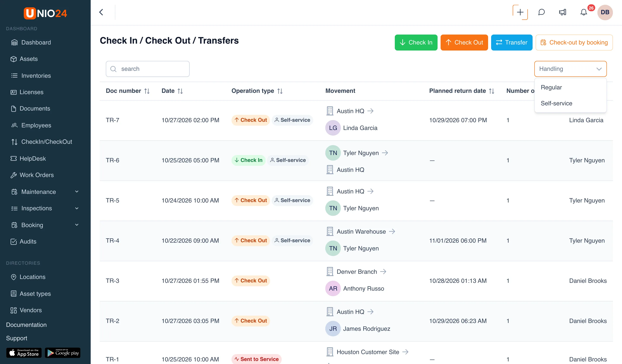Viewport: 622px width, 364px height.
Task: Focus the search input field
Action: [x=148, y=69]
